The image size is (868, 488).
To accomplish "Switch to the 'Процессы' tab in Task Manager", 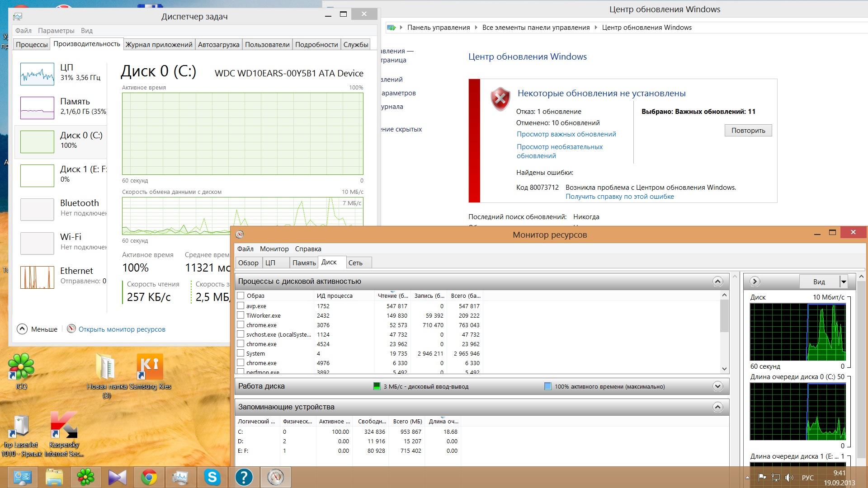I will (32, 44).
